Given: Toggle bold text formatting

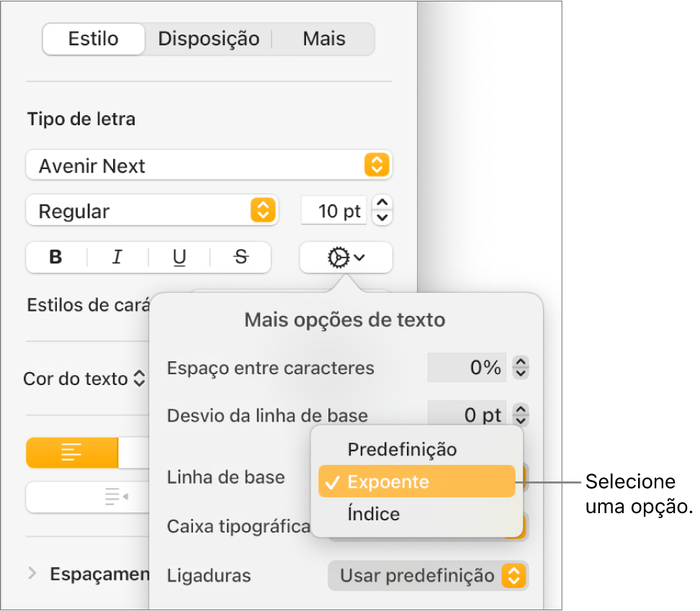Looking at the screenshot, I should click(x=56, y=258).
